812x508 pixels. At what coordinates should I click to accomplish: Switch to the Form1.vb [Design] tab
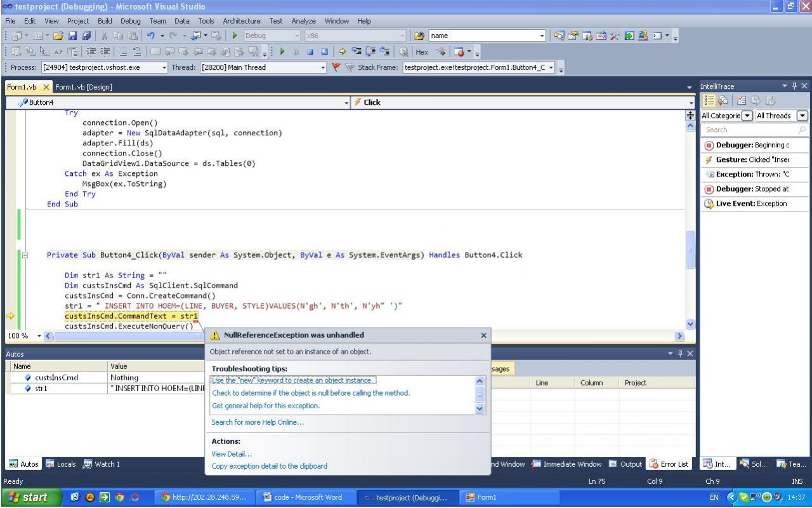84,87
